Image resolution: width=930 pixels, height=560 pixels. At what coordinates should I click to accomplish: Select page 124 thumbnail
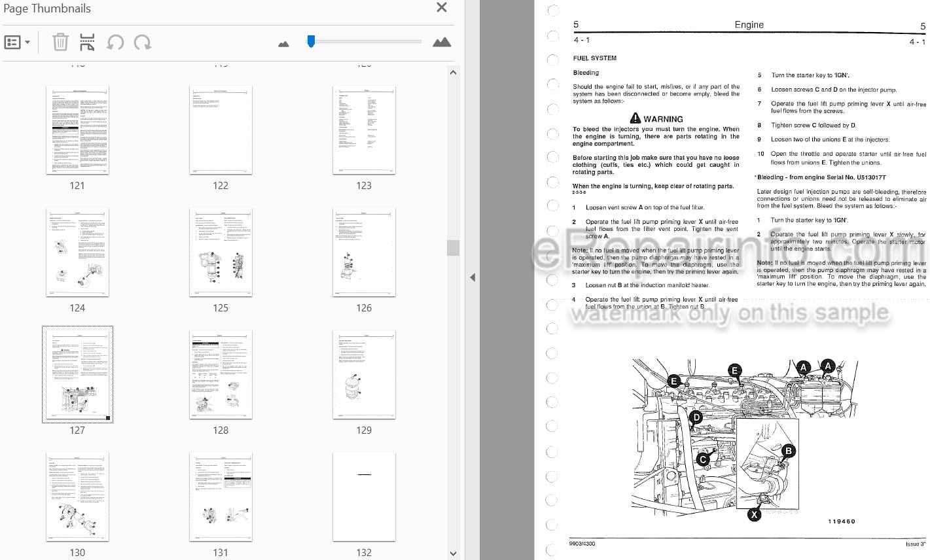77,253
